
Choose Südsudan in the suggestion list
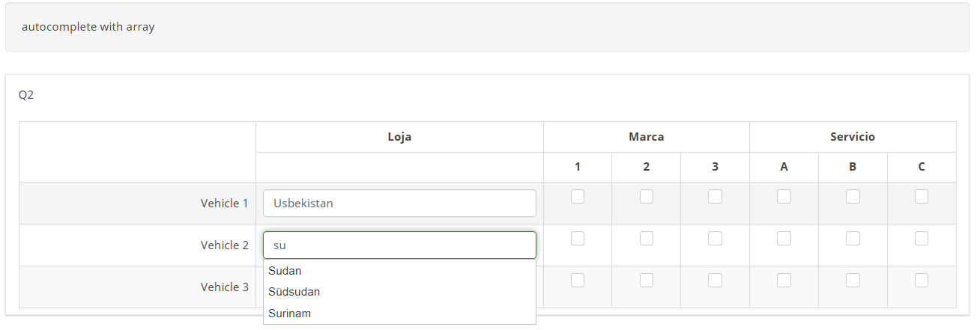(294, 292)
